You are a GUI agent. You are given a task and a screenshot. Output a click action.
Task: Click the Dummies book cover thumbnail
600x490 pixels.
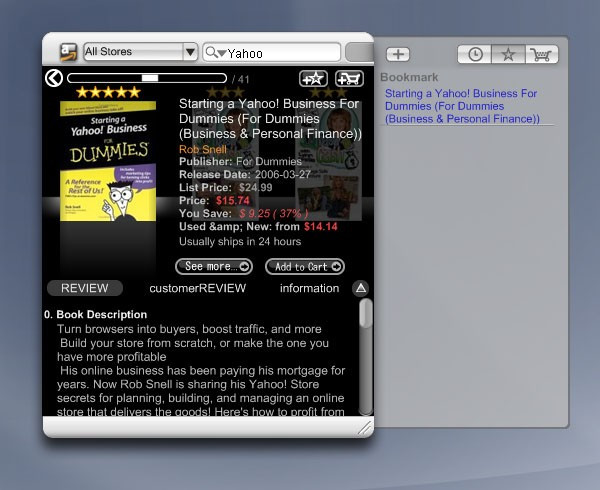(x=108, y=161)
